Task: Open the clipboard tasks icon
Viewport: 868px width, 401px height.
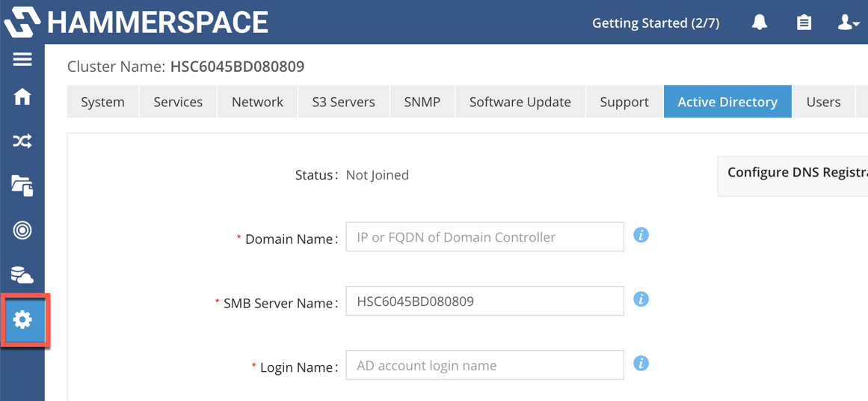Action: pyautogui.click(x=803, y=22)
